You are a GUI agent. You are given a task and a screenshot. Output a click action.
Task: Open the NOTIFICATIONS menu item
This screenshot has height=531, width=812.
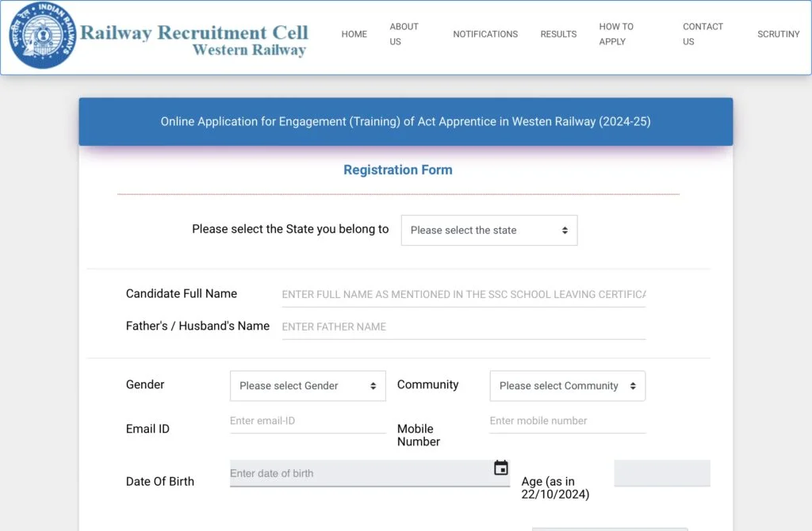click(485, 34)
